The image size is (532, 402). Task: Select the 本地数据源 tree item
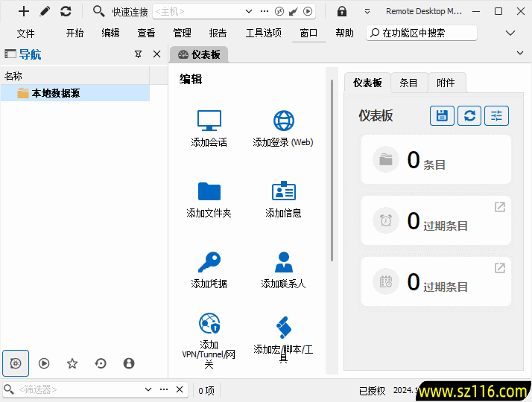pyautogui.click(x=75, y=93)
